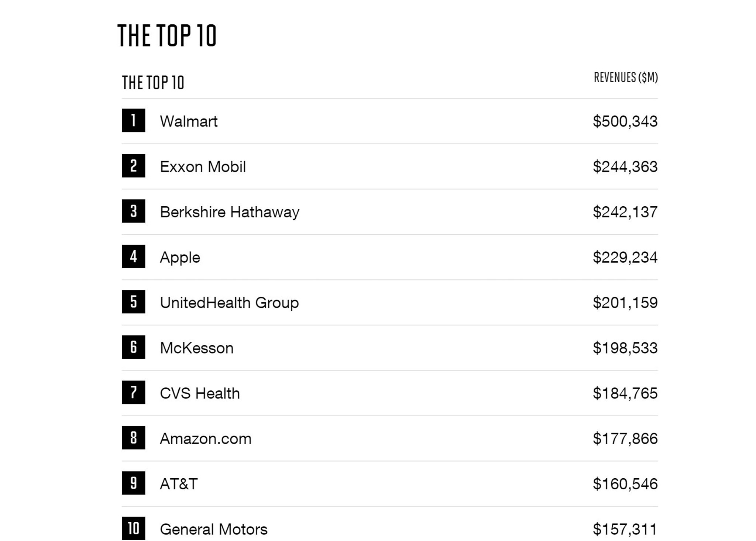Viewport: 756px width, 541px height.
Task: Click the Revenues ($M) column header
Action: coord(626,77)
